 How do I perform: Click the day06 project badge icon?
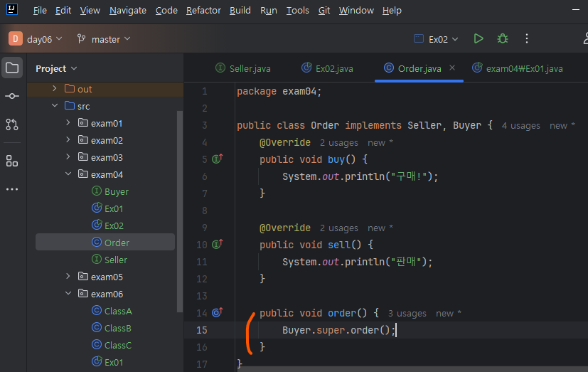(x=16, y=38)
